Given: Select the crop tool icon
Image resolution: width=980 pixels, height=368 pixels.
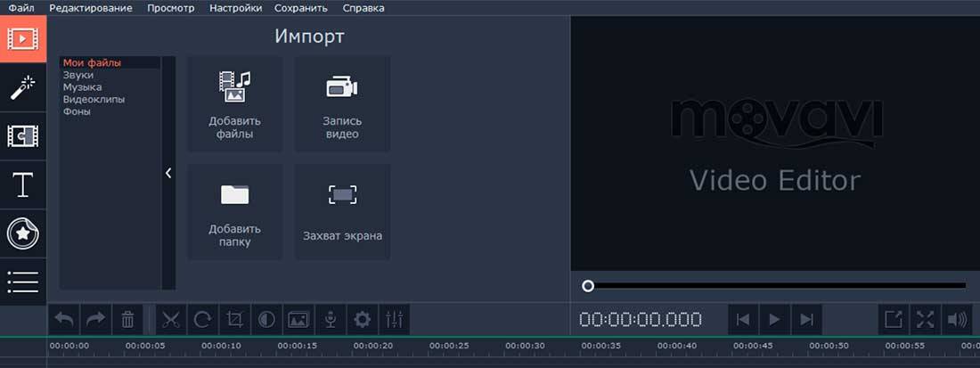Looking at the screenshot, I should tap(235, 319).
